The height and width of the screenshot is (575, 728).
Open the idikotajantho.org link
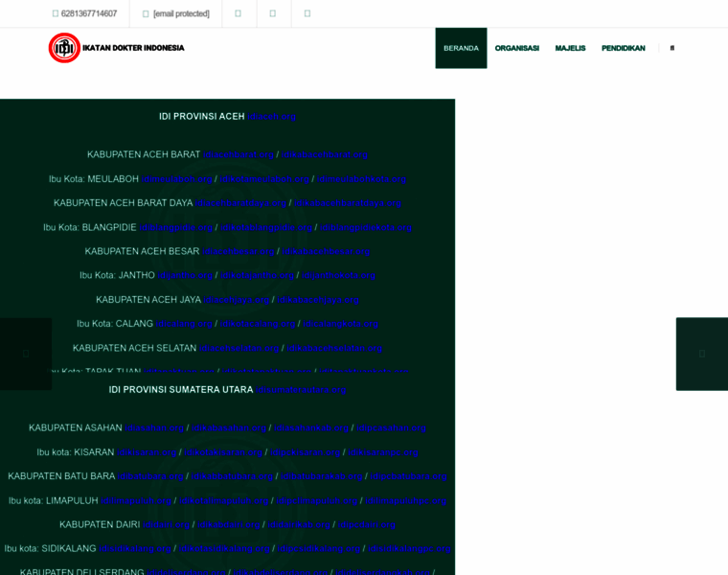[x=258, y=276]
